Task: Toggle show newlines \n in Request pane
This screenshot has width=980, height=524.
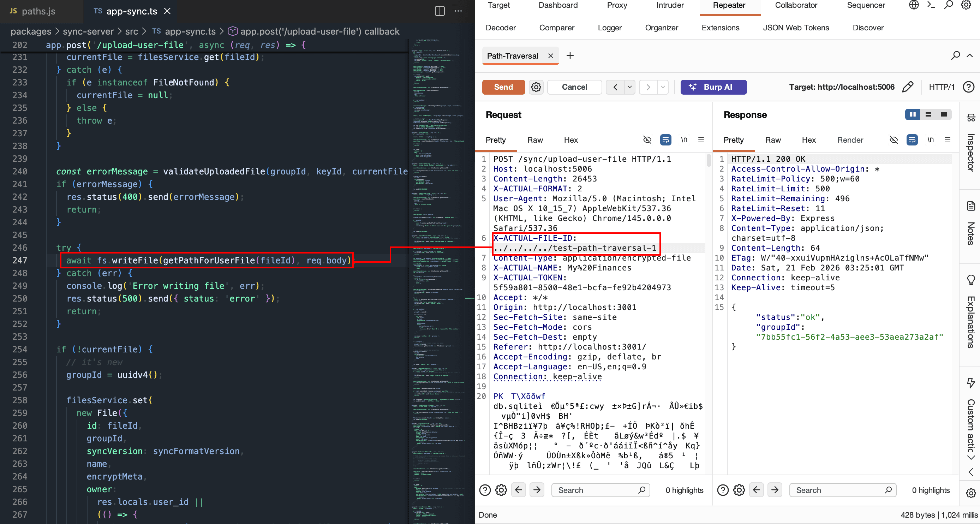Action: (x=684, y=140)
